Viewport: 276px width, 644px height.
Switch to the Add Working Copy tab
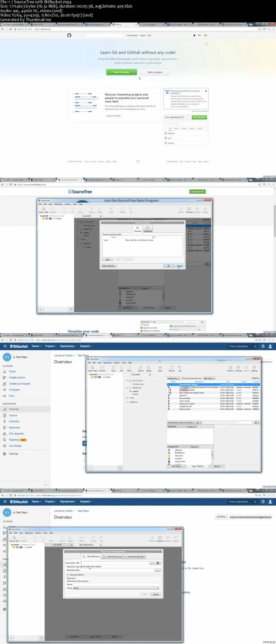point(112,557)
